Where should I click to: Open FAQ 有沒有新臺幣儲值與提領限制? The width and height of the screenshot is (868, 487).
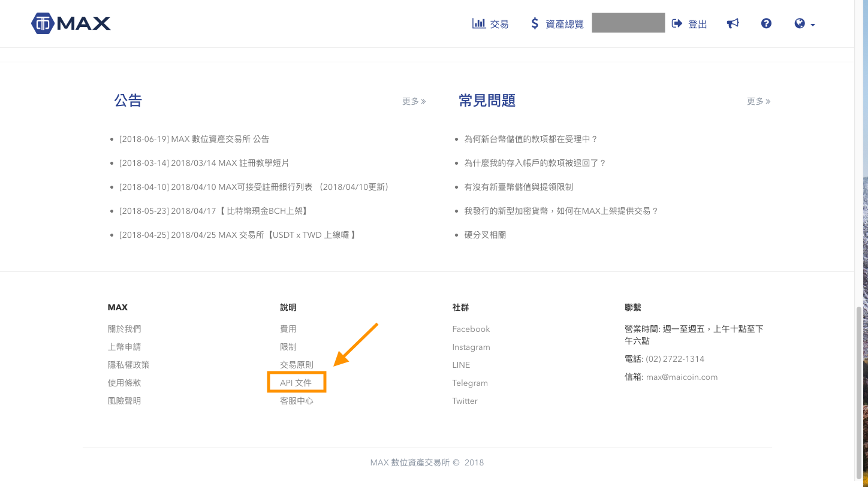(519, 187)
